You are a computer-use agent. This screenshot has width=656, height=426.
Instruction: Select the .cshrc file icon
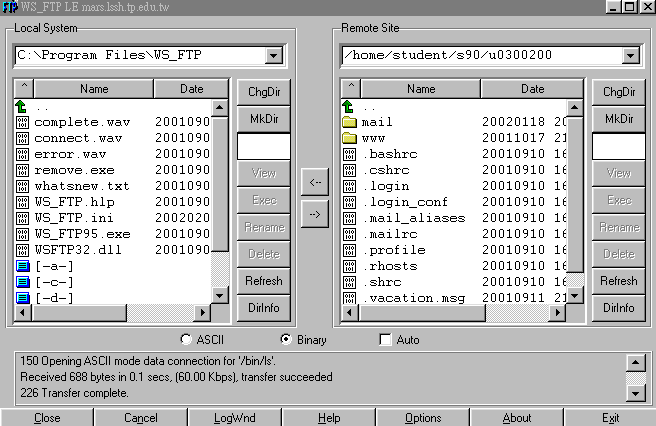tap(349, 170)
